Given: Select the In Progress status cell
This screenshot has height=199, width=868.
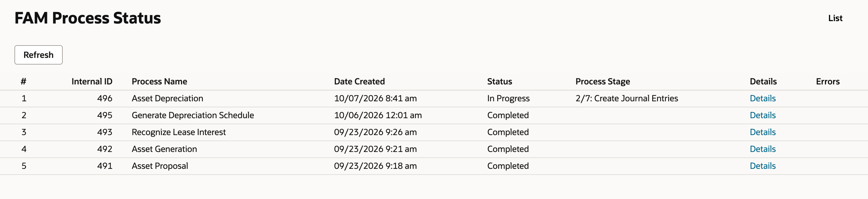Looking at the screenshot, I should (x=508, y=98).
